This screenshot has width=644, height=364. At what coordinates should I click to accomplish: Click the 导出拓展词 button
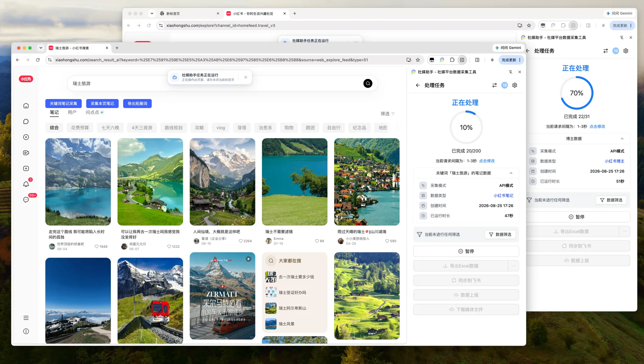pyautogui.click(x=137, y=104)
